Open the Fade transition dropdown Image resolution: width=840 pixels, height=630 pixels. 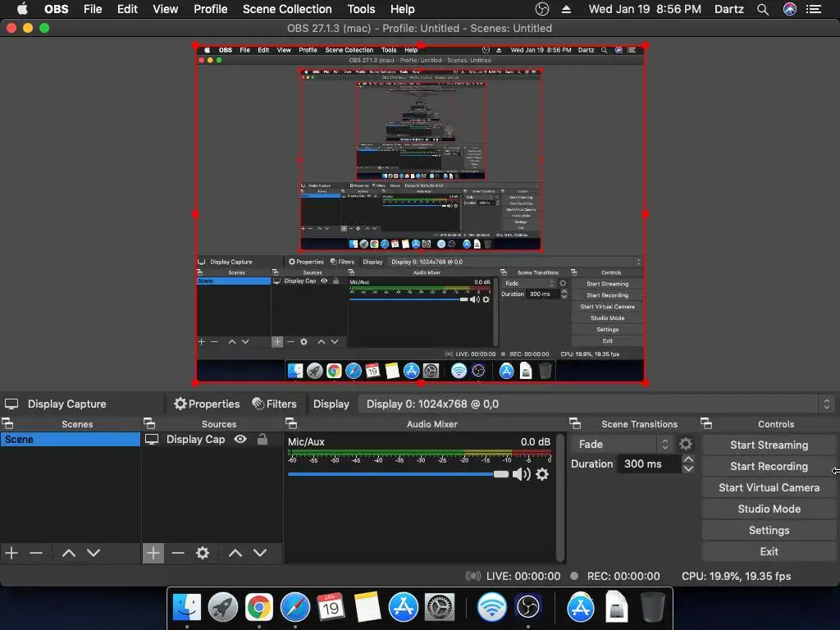point(622,444)
